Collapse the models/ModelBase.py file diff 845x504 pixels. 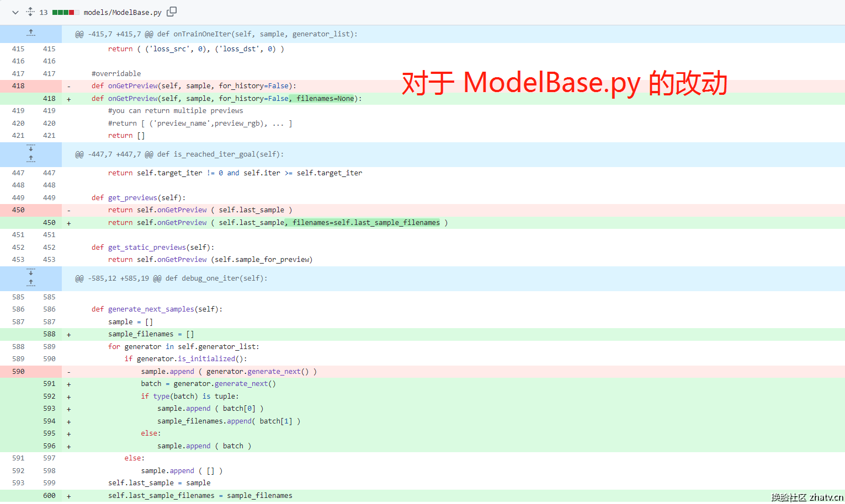[15, 12]
